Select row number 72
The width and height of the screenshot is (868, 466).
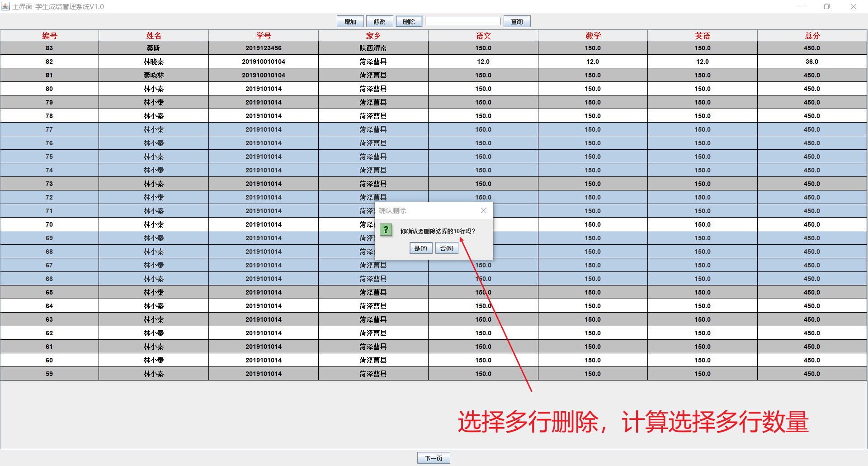[x=49, y=197]
